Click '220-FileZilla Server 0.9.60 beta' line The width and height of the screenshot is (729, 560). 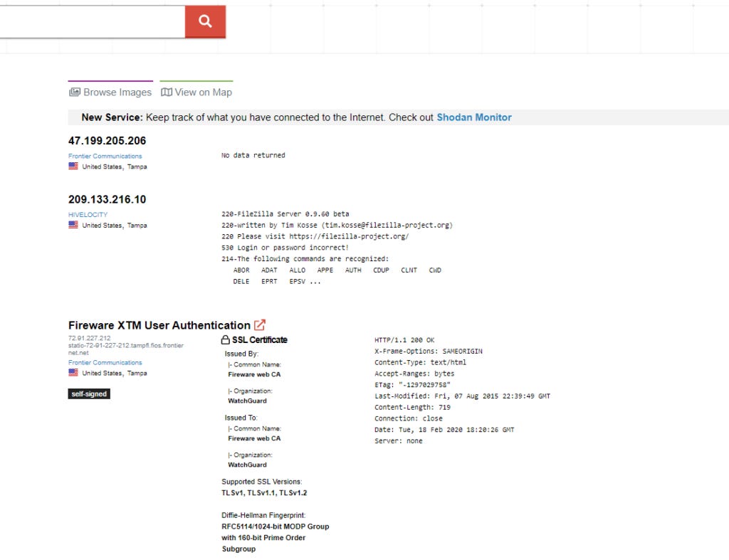click(x=285, y=213)
